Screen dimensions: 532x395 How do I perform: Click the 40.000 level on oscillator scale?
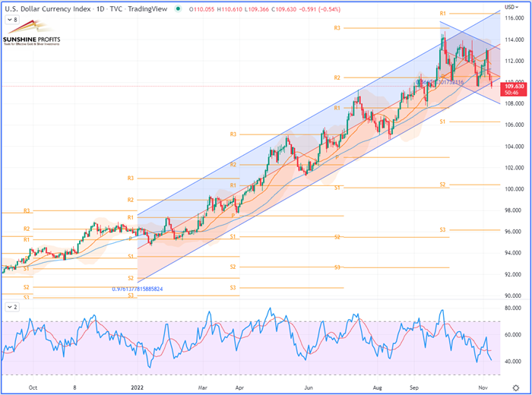(515, 362)
